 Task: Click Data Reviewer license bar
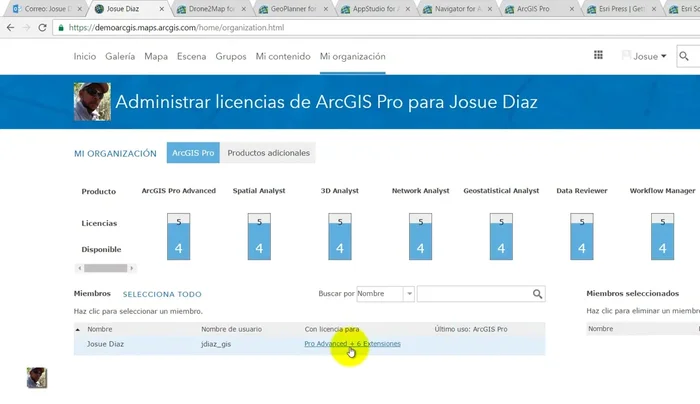click(x=582, y=237)
